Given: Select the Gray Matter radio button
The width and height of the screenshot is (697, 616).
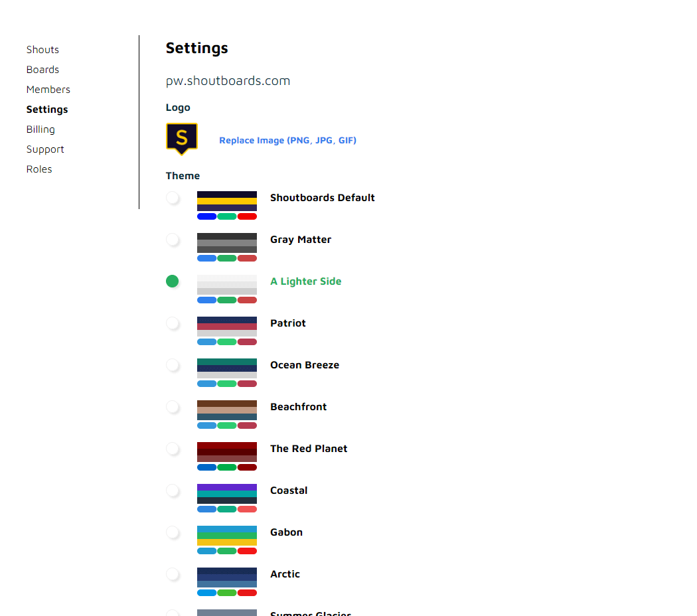Looking at the screenshot, I should click(173, 240).
